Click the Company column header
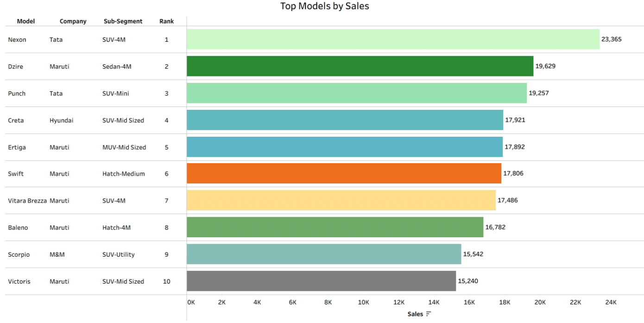The image size is (644, 323). pos(73,21)
